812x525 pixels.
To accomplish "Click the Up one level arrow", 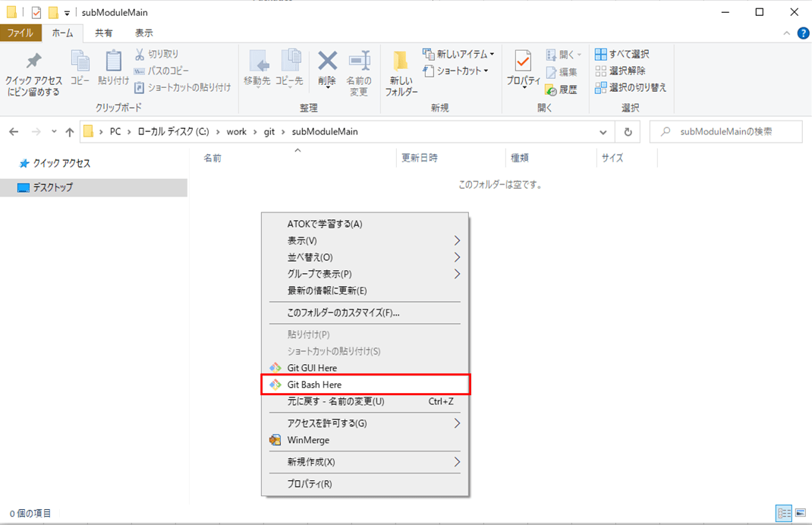I will tap(70, 132).
